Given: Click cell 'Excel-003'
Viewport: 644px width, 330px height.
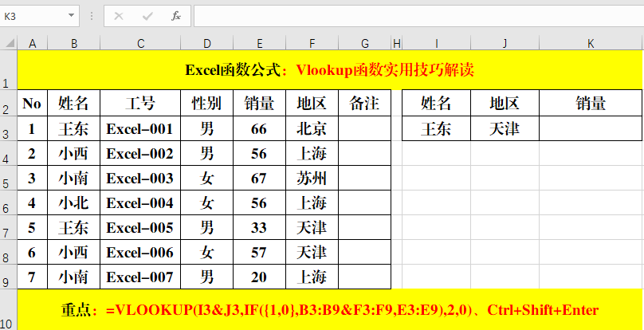Looking at the screenshot, I should (140, 178).
